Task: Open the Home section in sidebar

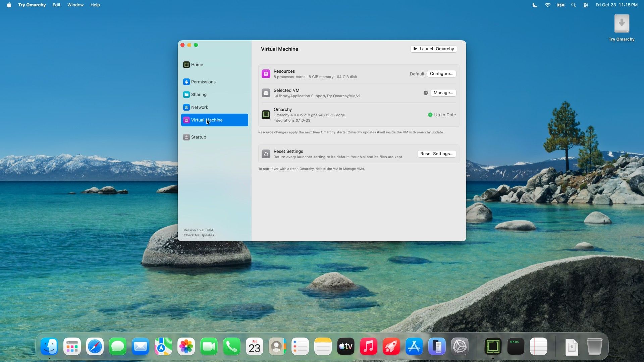Action: (x=214, y=65)
